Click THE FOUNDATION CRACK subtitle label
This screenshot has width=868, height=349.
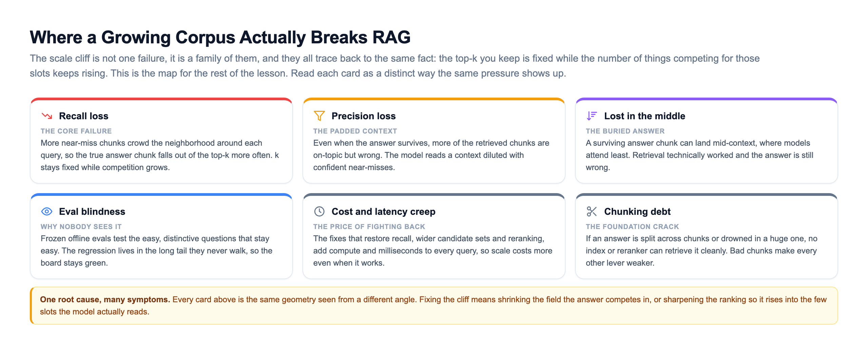632,227
